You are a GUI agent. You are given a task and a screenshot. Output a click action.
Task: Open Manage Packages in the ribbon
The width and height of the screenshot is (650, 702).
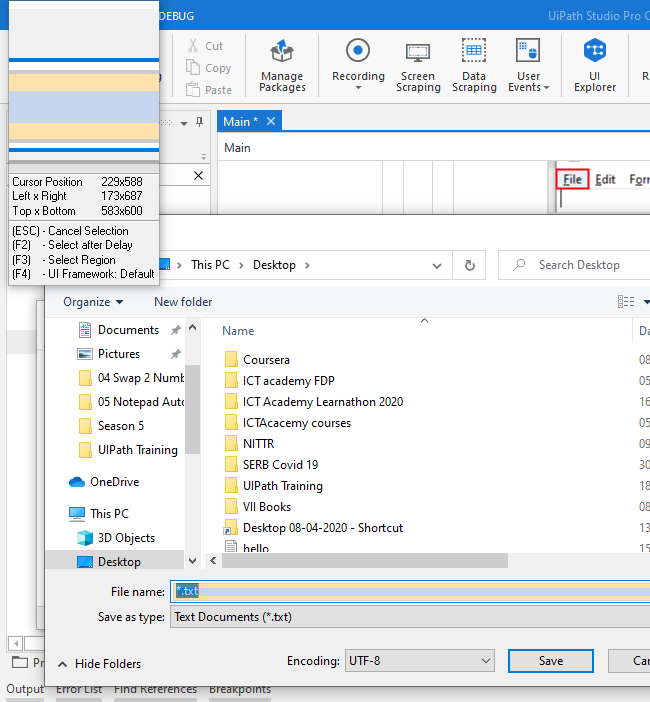(x=282, y=65)
